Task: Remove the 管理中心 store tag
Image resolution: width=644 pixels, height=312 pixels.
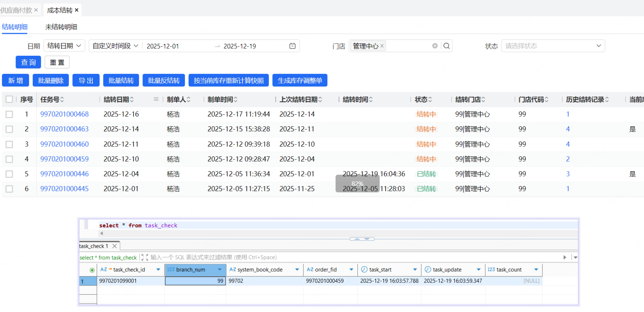Action: point(382,46)
